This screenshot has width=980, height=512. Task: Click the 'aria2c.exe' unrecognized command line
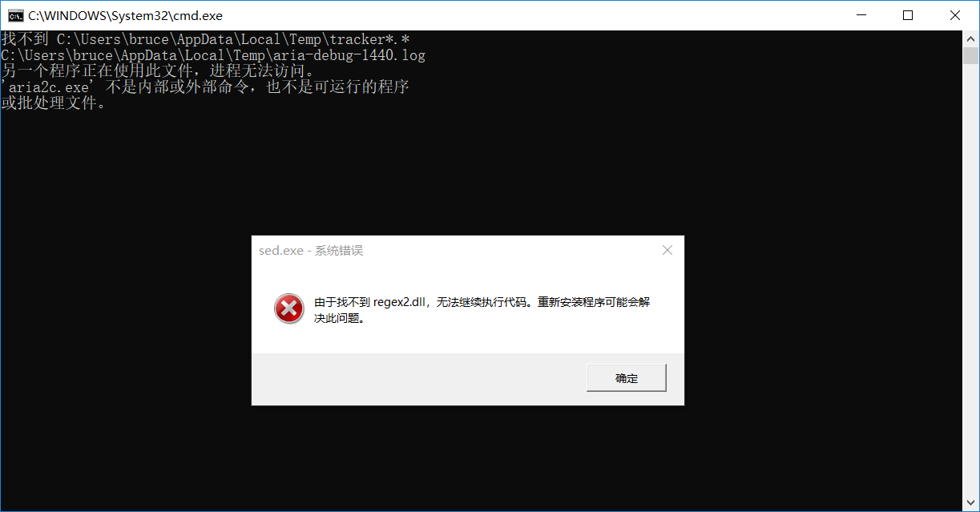[205, 87]
